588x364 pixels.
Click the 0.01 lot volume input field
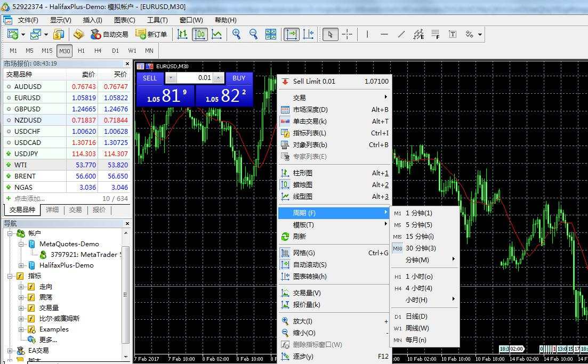tap(195, 78)
